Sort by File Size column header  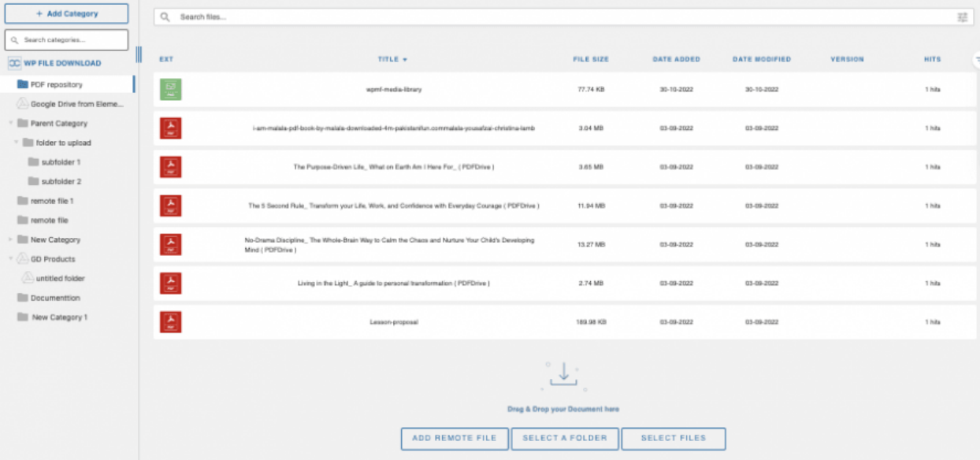click(x=590, y=59)
